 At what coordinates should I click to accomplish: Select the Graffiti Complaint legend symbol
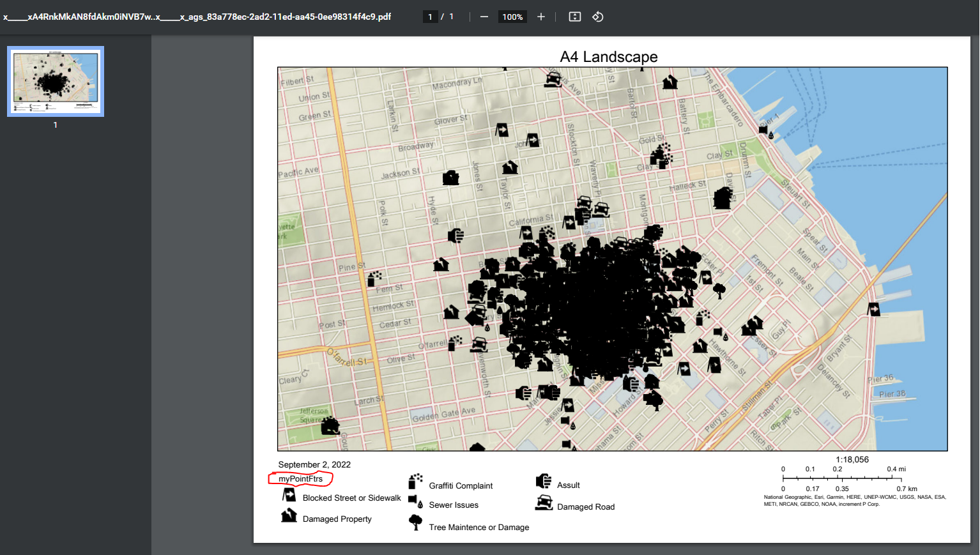[x=416, y=482]
